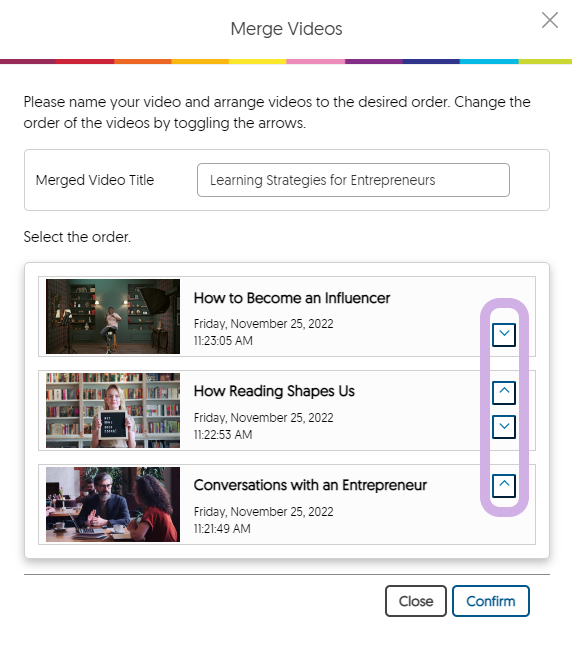Select the cafe conversation video thumbnail

click(x=113, y=504)
